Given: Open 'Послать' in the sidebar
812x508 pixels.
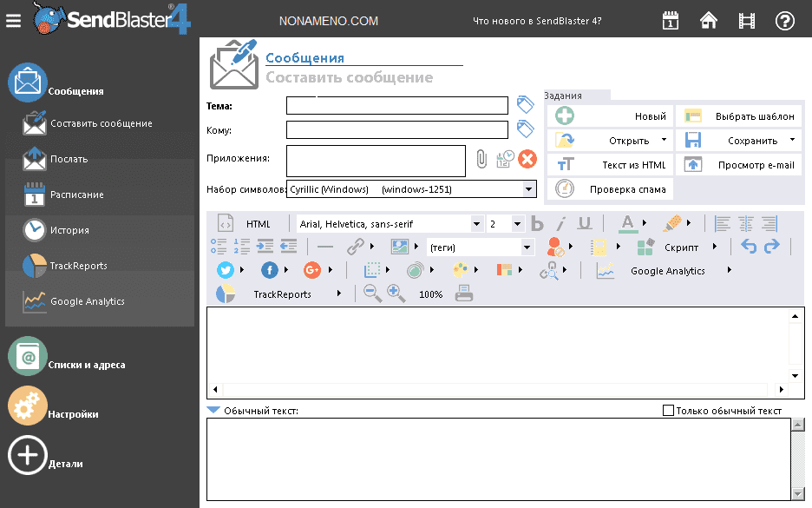Looking at the screenshot, I should tap(69, 159).
